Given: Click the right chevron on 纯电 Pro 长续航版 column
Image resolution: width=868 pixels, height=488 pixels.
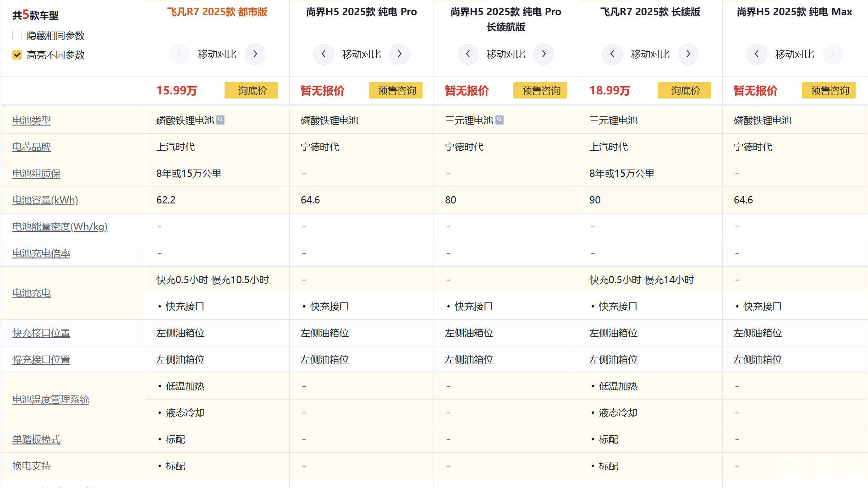Looking at the screenshot, I should [x=544, y=54].
